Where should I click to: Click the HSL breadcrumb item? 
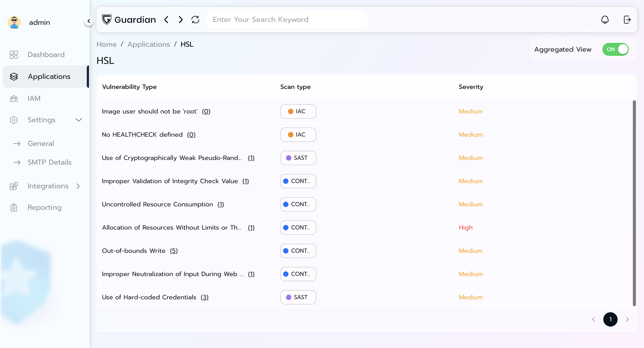pyautogui.click(x=187, y=44)
